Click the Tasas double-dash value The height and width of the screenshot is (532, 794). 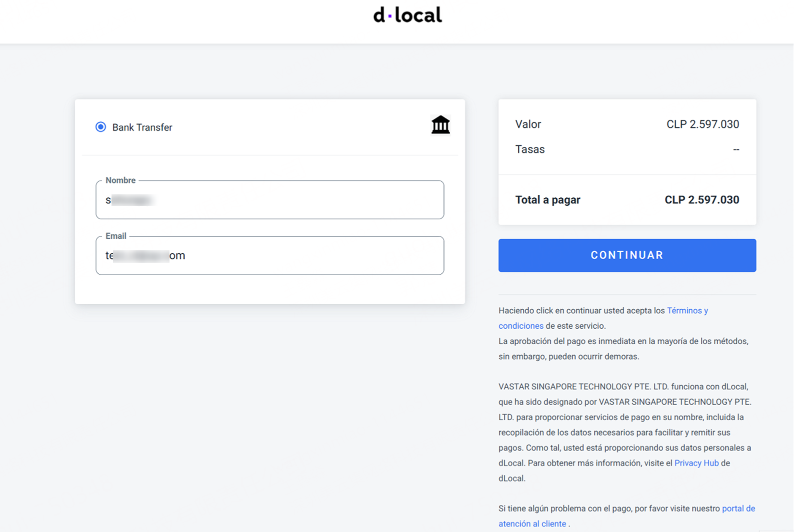(x=735, y=149)
